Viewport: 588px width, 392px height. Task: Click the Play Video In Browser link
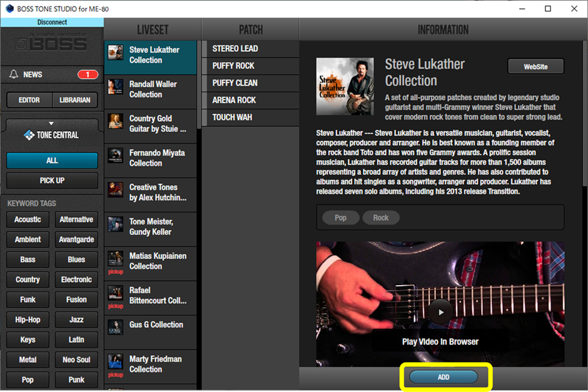[440, 342]
